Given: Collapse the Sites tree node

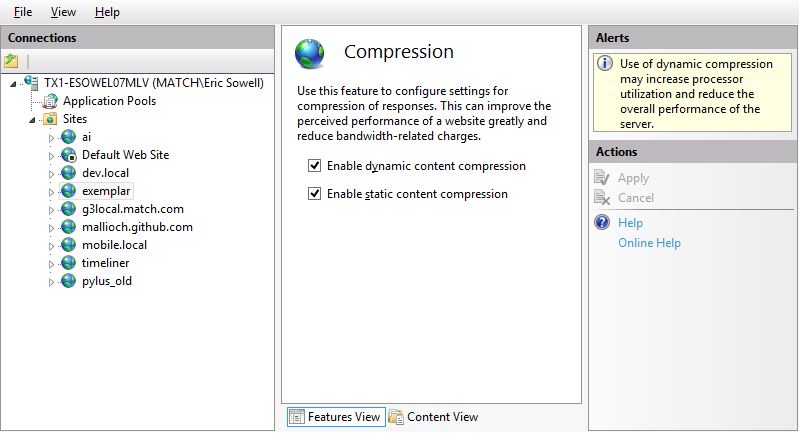Looking at the screenshot, I should pos(33,120).
